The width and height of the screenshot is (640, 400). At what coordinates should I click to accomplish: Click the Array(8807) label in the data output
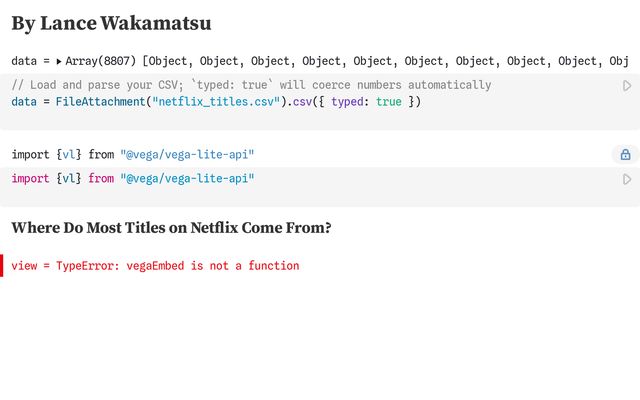tap(100, 61)
